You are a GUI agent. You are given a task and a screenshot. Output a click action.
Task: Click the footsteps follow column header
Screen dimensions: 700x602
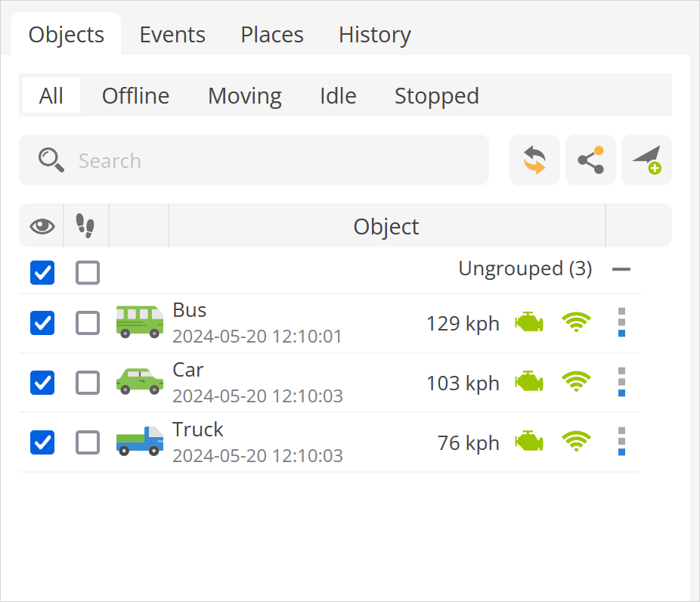tap(86, 225)
